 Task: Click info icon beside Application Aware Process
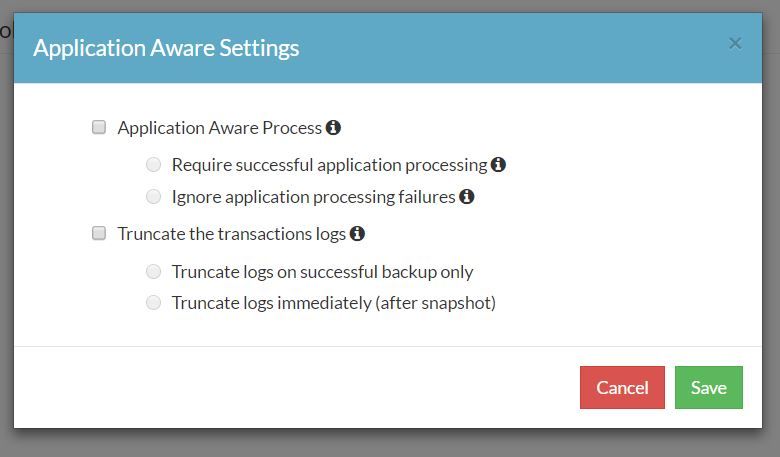pos(333,128)
